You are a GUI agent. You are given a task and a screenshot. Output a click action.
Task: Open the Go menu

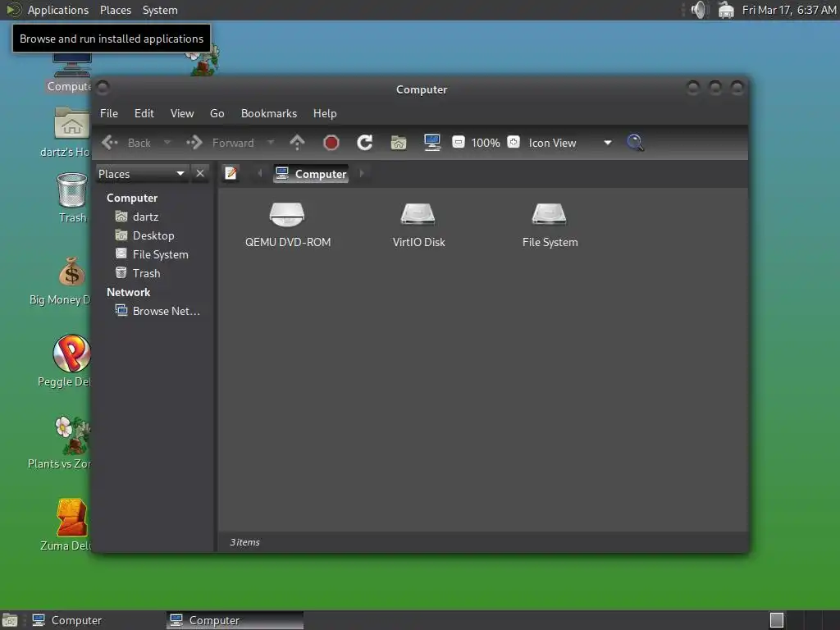click(217, 113)
